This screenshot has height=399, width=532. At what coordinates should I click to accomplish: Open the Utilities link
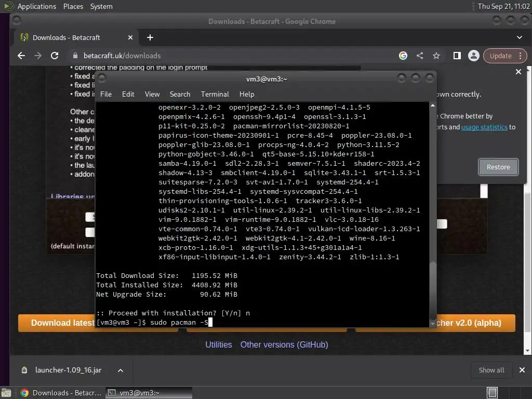pos(219,345)
